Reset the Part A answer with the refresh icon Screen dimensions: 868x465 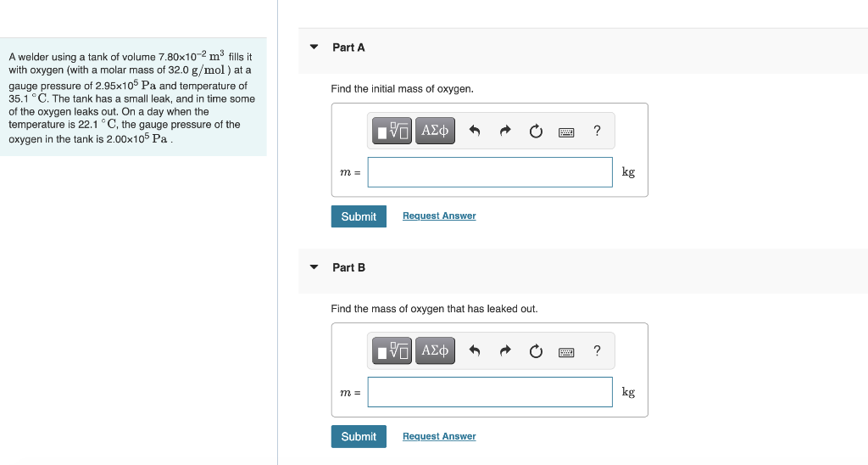(x=536, y=132)
